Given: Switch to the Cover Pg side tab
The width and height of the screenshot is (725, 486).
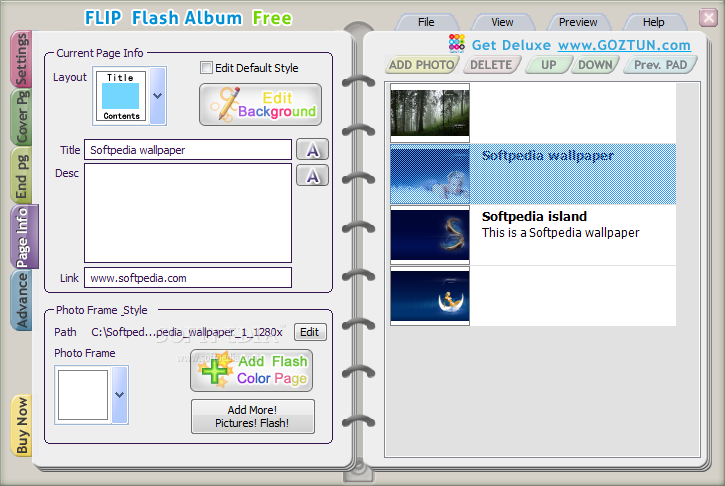Looking at the screenshot, I should click(x=22, y=117).
